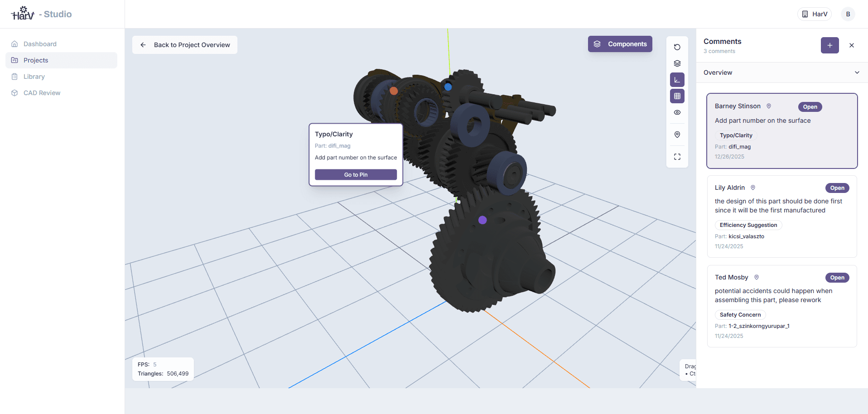Image resolution: width=868 pixels, height=414 pixels.
Task: Click the orange pin on the model
Action: tap(394, 91)
